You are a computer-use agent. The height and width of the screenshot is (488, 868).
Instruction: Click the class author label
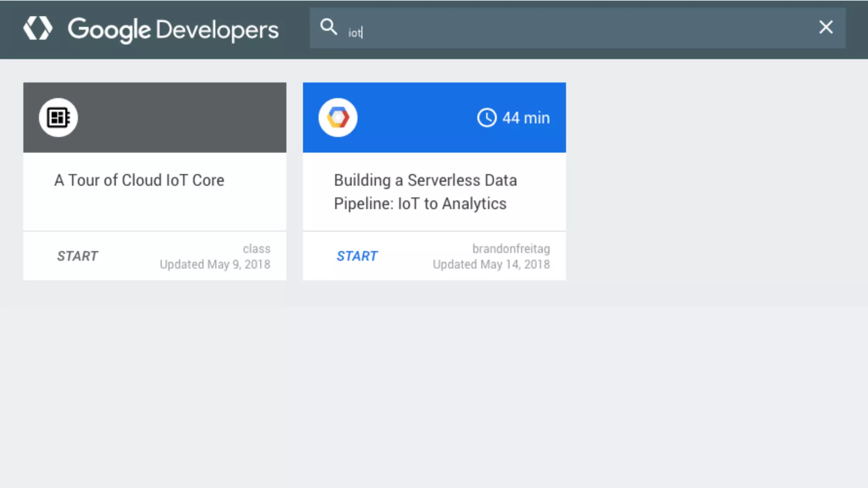[x=256, y=249]
